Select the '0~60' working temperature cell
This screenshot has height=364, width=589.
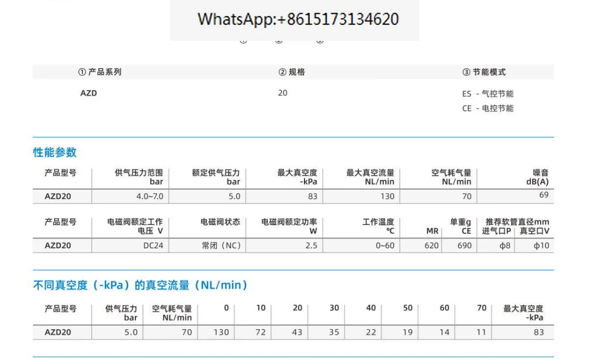coord(385,245)
